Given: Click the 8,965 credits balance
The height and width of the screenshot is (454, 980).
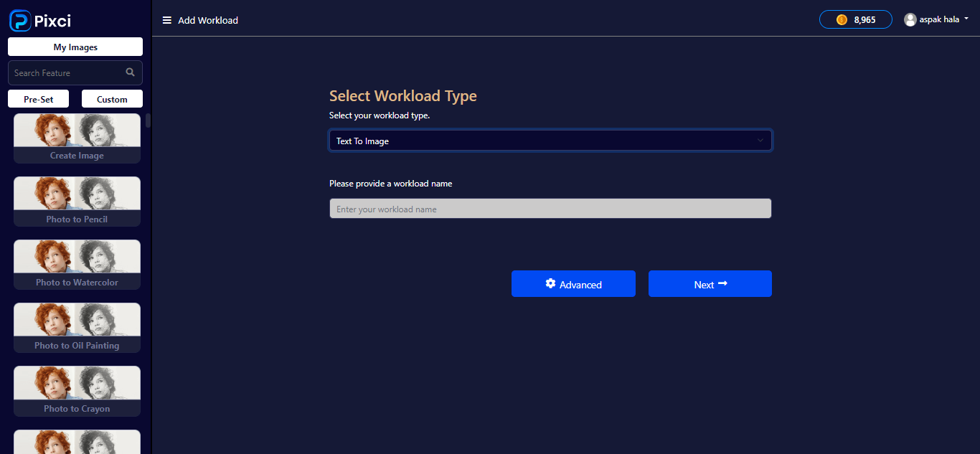Looking at the screenshot, I should click(856, 20).
